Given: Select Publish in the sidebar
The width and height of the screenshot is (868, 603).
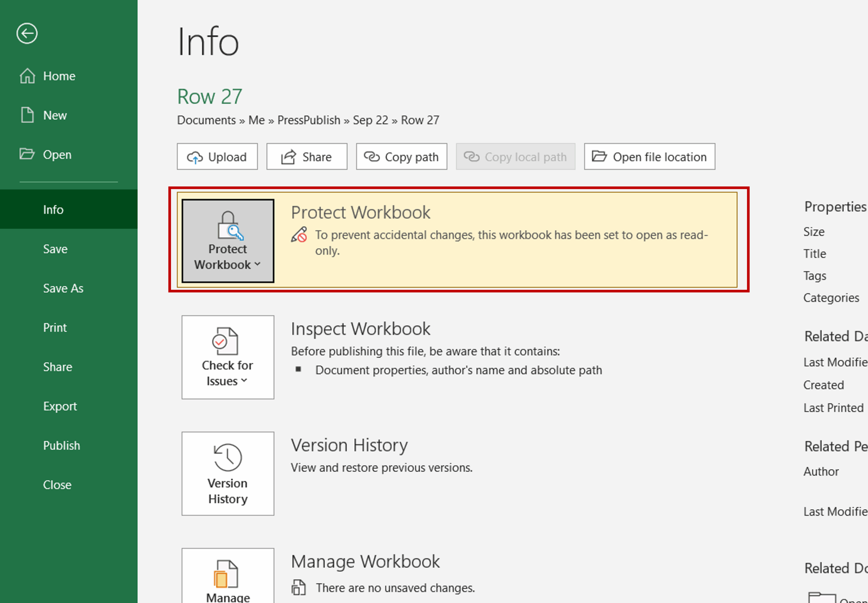Looking at the screenshot, I should coord(61,445).
